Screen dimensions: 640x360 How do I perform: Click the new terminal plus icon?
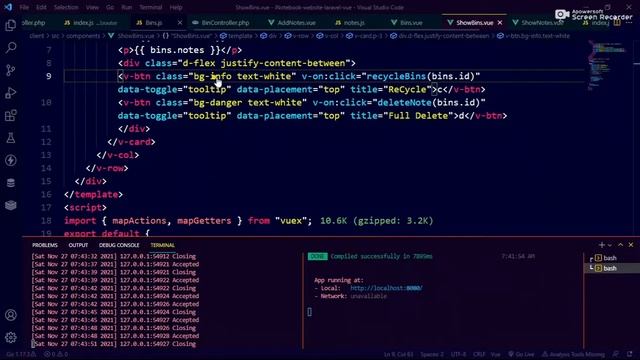602,245
